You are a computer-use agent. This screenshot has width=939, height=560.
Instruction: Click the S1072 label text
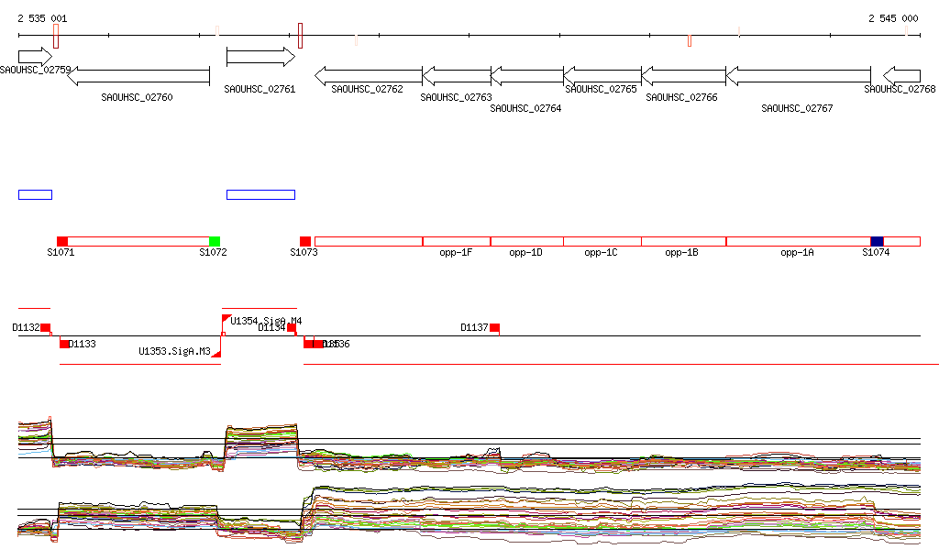tap(213, 252)
